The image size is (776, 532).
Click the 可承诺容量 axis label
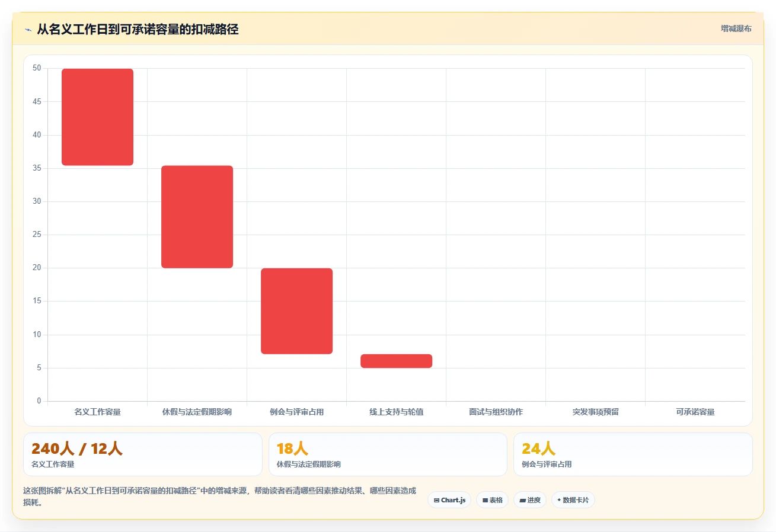point(695,412)
